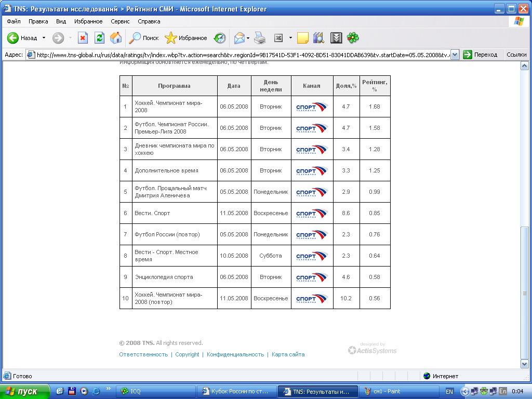Click the Print toolbar icon
Viewport: 532px width, 399px height.
pos(260,38)
